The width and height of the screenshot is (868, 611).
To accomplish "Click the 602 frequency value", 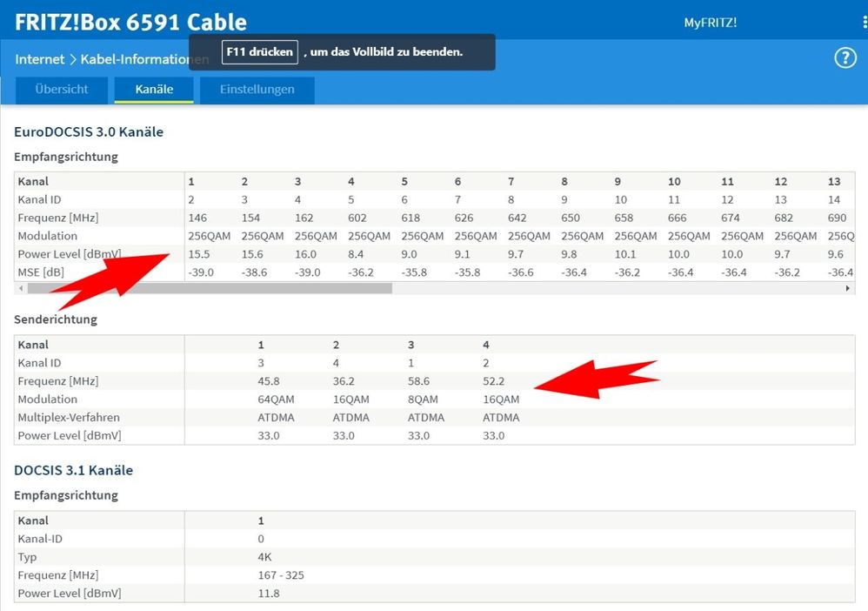I will [357, 218].
